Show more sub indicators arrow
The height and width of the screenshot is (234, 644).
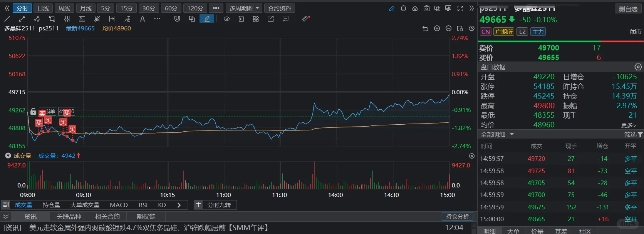tap(179, 205)
